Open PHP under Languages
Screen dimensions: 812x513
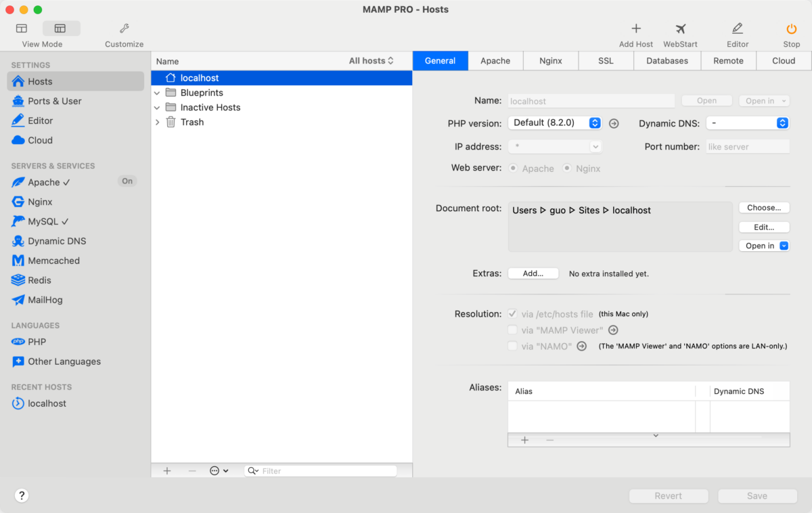[x=76, y=342]
